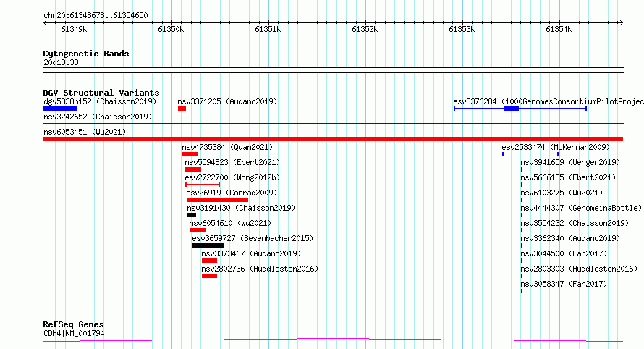
Task: Open nsv2802736 (Huddleston2016) variant
Action: (260, 269)
